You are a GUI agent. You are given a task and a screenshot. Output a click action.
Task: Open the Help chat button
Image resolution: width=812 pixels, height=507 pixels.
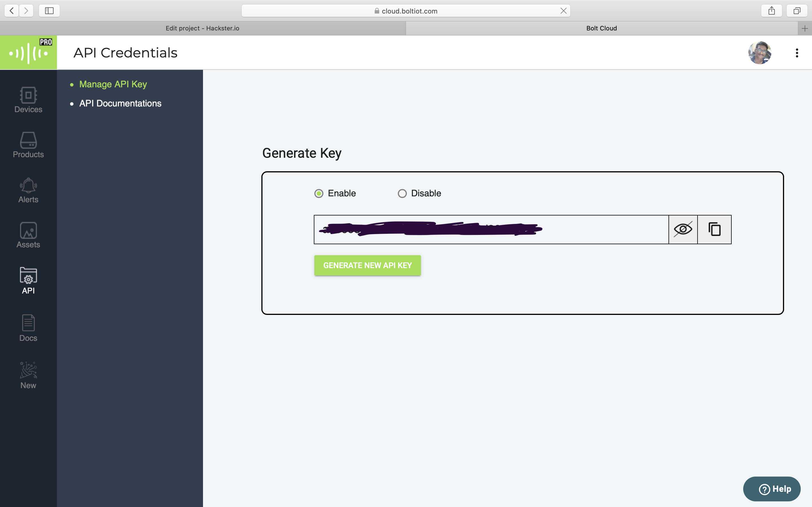772,489
